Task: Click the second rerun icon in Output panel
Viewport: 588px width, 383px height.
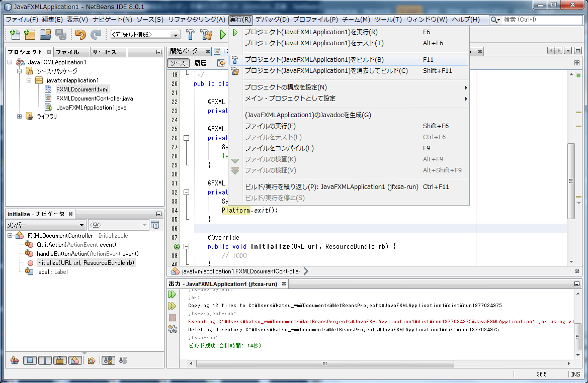Action: pyautogui.click(x=172, y=306)
